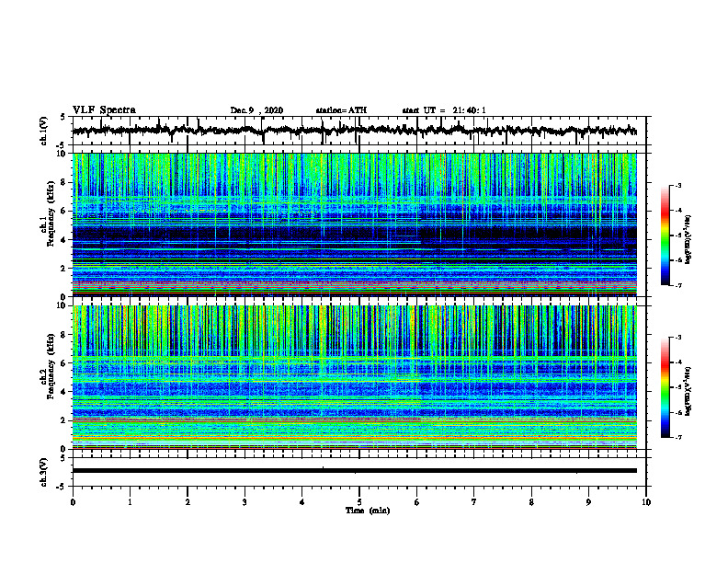Click the "-3" label on lower color bar
The image size is (728, 563).
point(677,338)
